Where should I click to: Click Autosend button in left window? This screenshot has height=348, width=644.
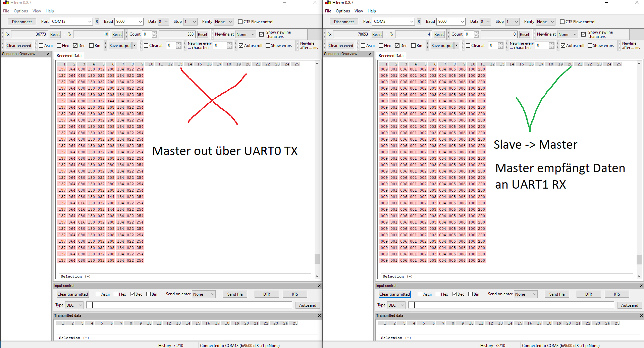[x=308, y=305]
